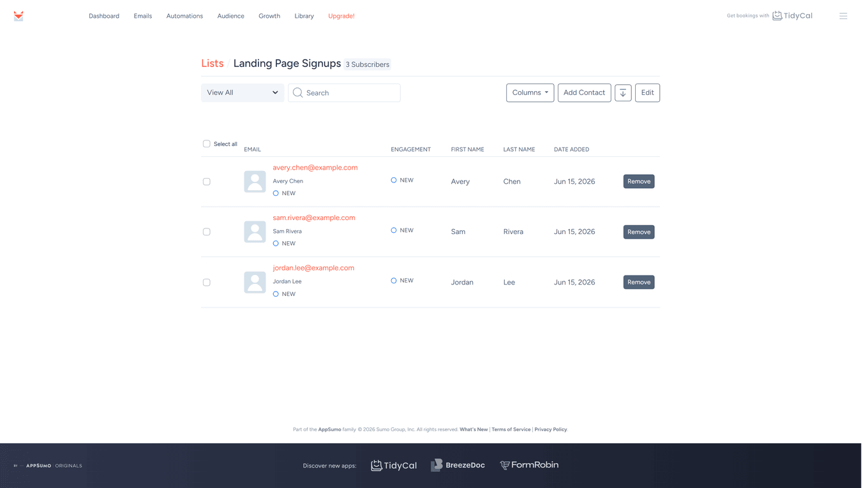Screen dimensions: 868x488
Task: Click first name cell Avery
Action: click(x=460, y=182)
